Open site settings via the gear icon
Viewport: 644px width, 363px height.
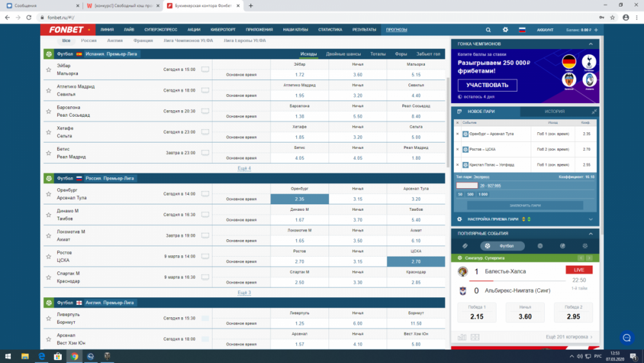[x=506, y=30]
